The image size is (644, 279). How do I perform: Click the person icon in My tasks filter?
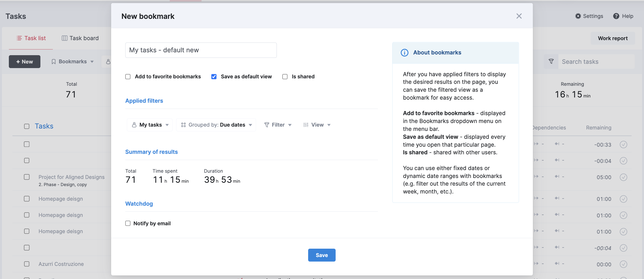pyautogui.click(x=134, y=125)
